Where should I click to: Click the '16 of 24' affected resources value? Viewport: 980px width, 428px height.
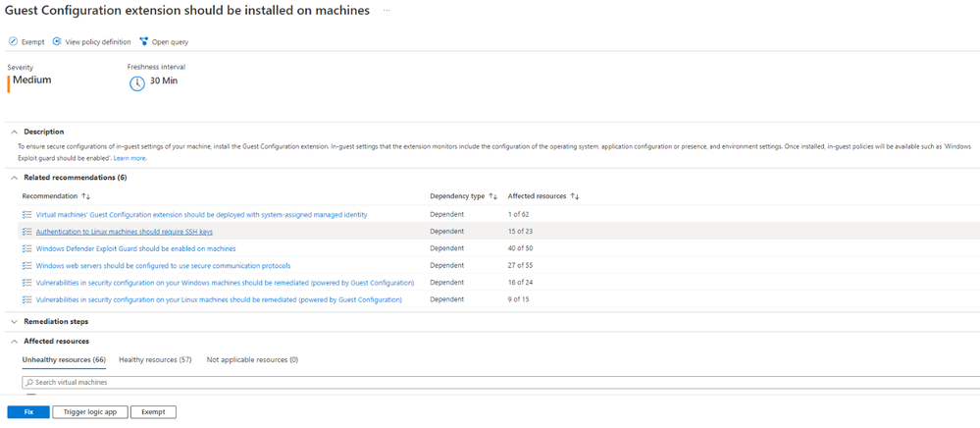521,282
